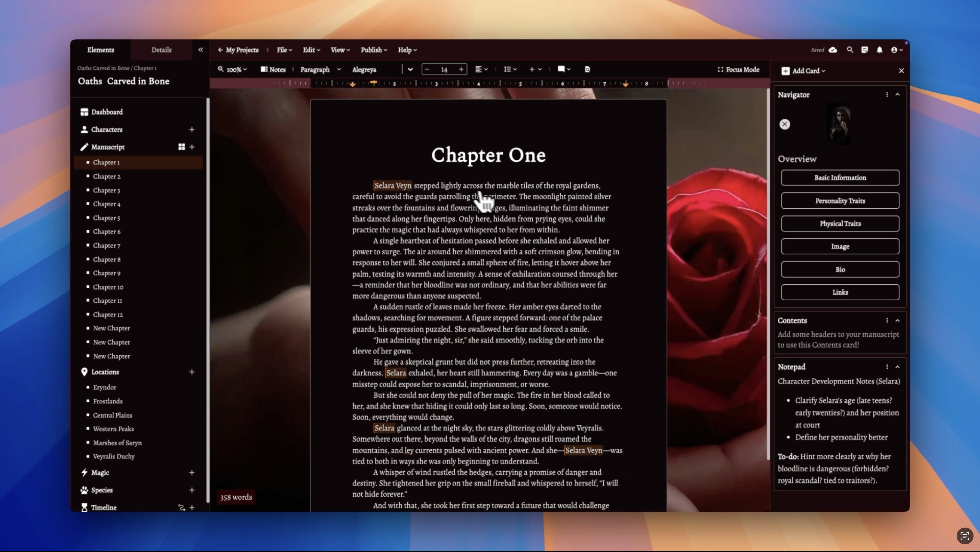The height and width of the screenshot is (552, 980).
Task: Click the search magnifier icon in top bar
Action: pyautogui.click(x=849, y=50)
